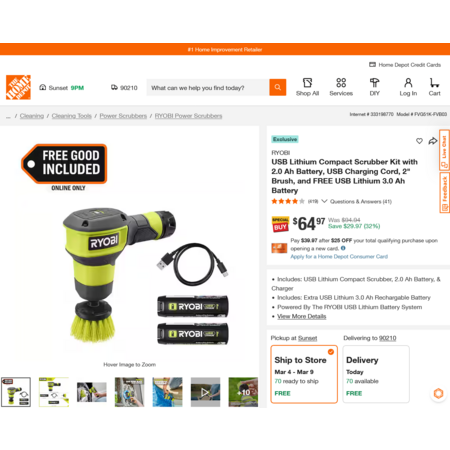Open the Feedback side tab

(x=444, y=193)
